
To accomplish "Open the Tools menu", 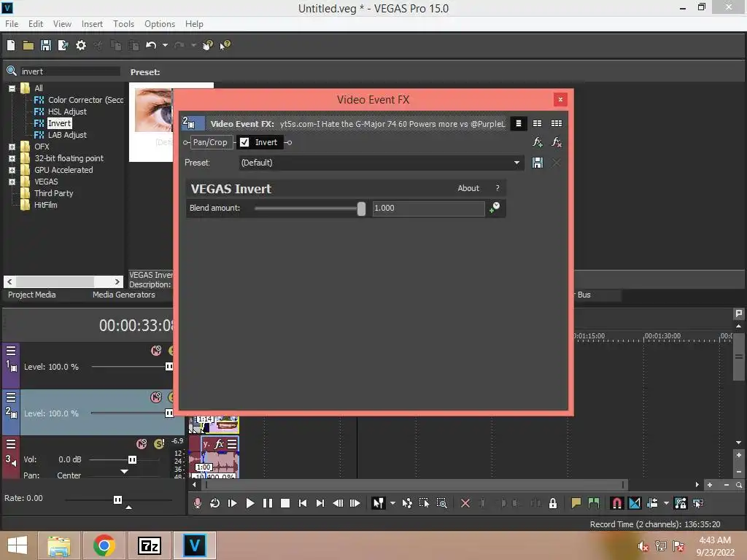I will pos(123,24).
